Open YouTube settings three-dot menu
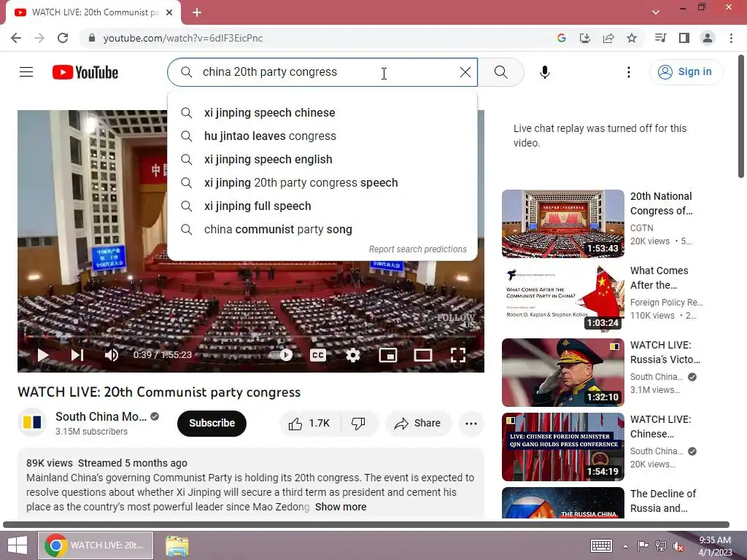Image resolution: width=747 pixels, height=560 pixels. (628, 72)
